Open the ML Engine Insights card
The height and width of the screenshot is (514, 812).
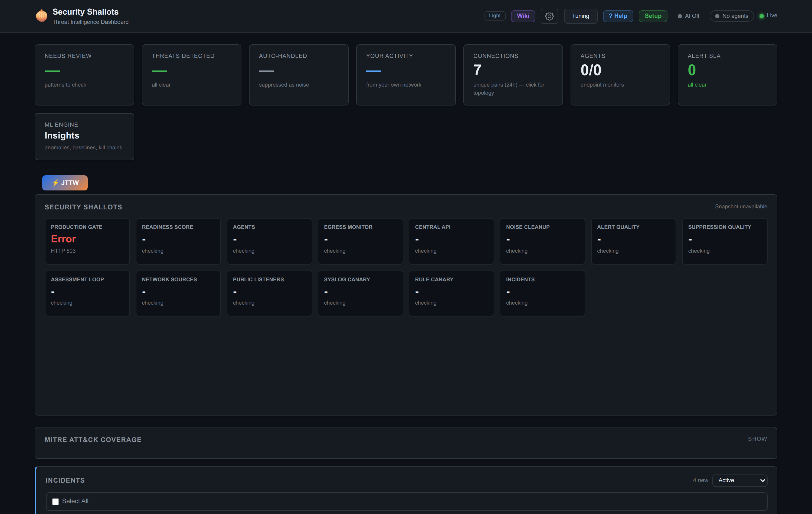coord(84,137)
